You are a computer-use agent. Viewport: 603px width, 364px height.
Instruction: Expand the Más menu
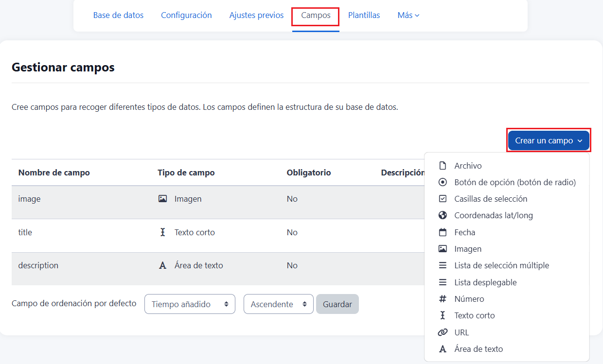coord(408,15)
